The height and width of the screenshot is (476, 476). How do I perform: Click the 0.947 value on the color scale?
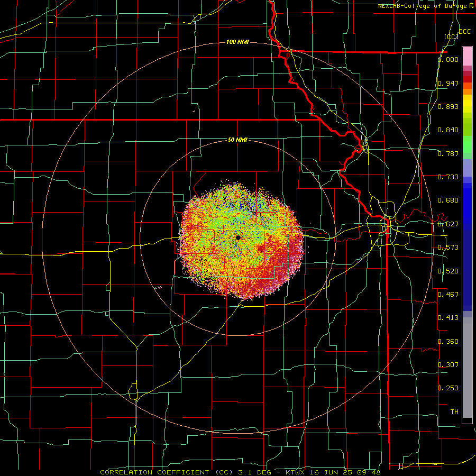[448, 83]
